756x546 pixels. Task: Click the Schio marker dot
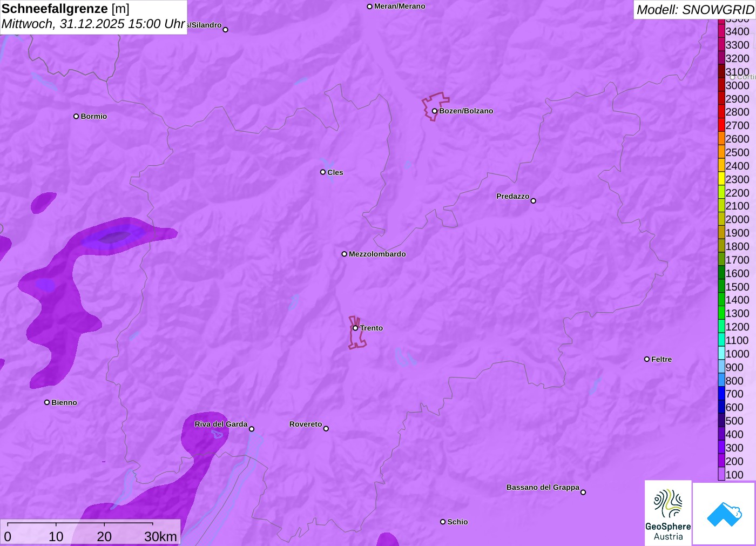coord(443,522)
